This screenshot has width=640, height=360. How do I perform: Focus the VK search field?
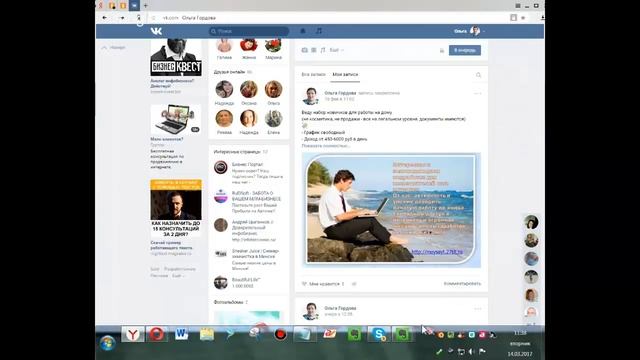[x=249, y=31]
